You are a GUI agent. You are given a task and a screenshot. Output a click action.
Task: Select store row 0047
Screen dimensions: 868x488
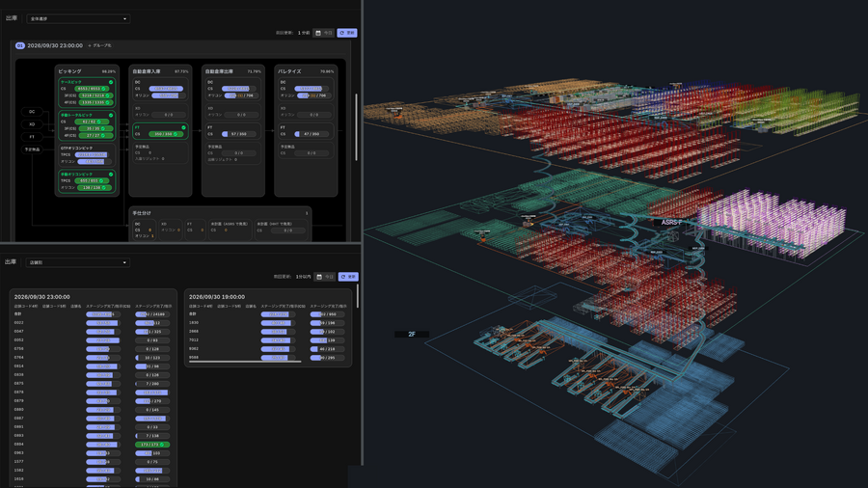click(93, 332)
